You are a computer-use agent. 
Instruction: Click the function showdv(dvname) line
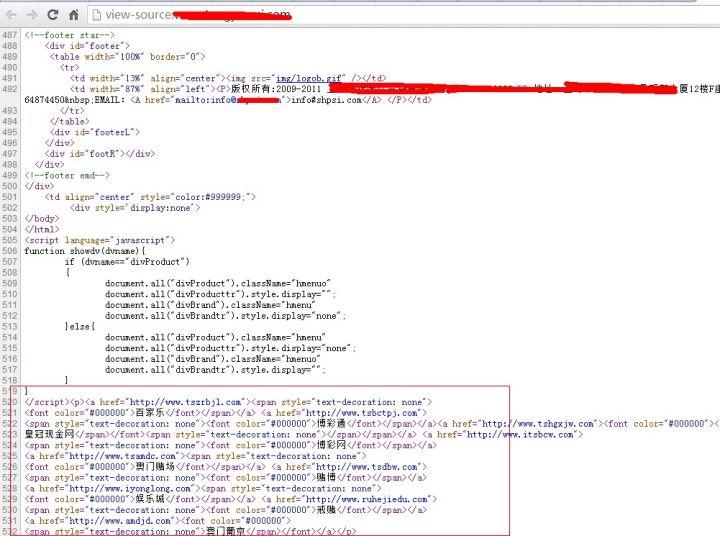pyautogui.click(x=85, y=251)
